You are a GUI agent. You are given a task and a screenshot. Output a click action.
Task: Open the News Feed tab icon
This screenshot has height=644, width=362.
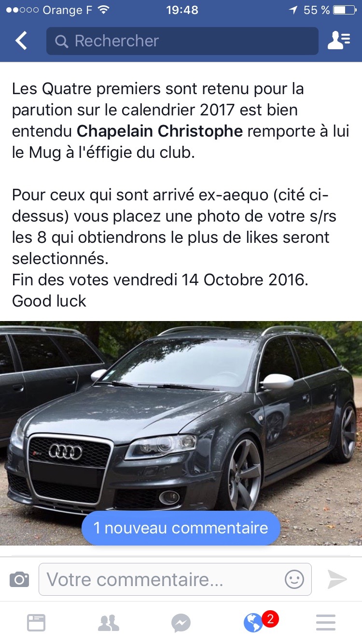[36, 623]
